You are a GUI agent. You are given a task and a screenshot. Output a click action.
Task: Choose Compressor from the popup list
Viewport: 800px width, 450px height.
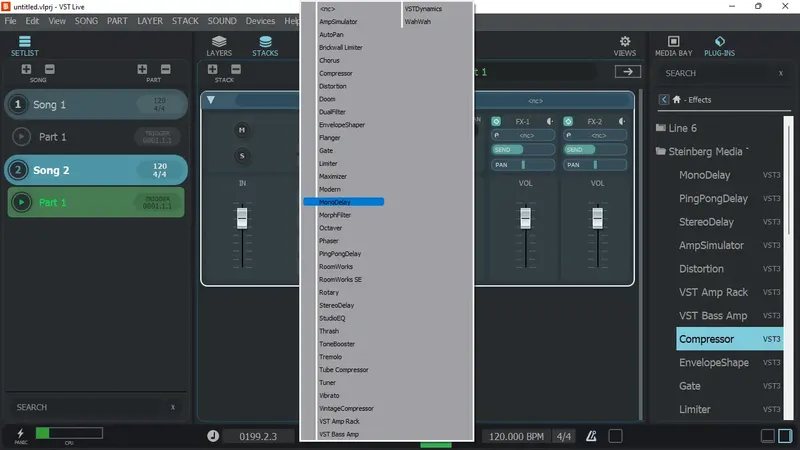point(336,73)
